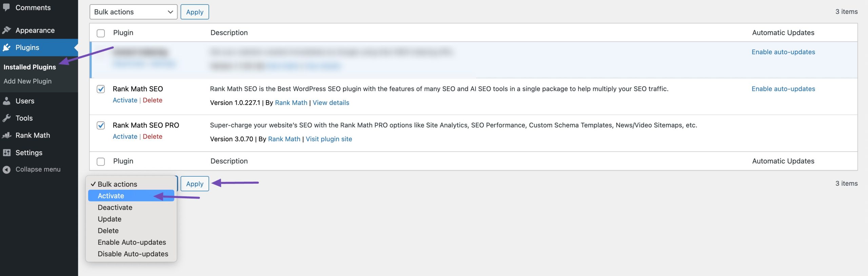This screenshot has height=276, width=868.
Task: Delete the Rank Math SEO PRO plugin
Action: [x=153, y=136]
